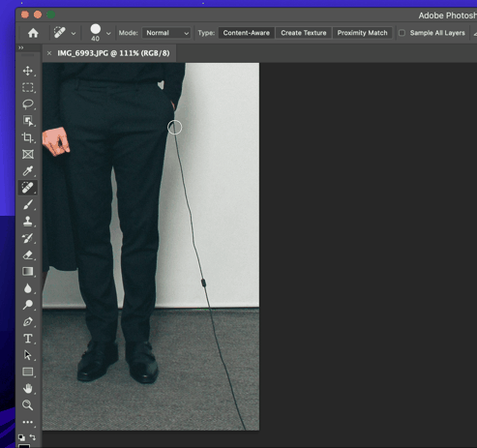The height and width of the screenshot is (448, 477).
Task: Select the Pen tool
Action: click(28, 321)
